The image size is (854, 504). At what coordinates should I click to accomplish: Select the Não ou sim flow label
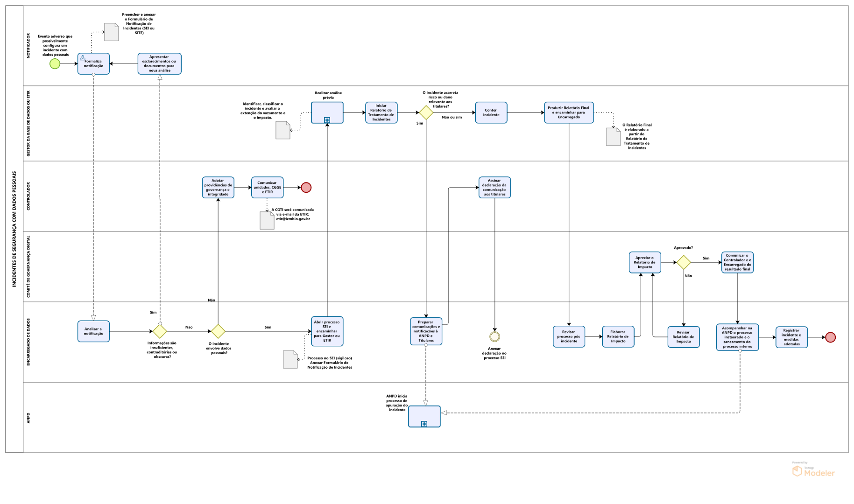click(452, 117)
